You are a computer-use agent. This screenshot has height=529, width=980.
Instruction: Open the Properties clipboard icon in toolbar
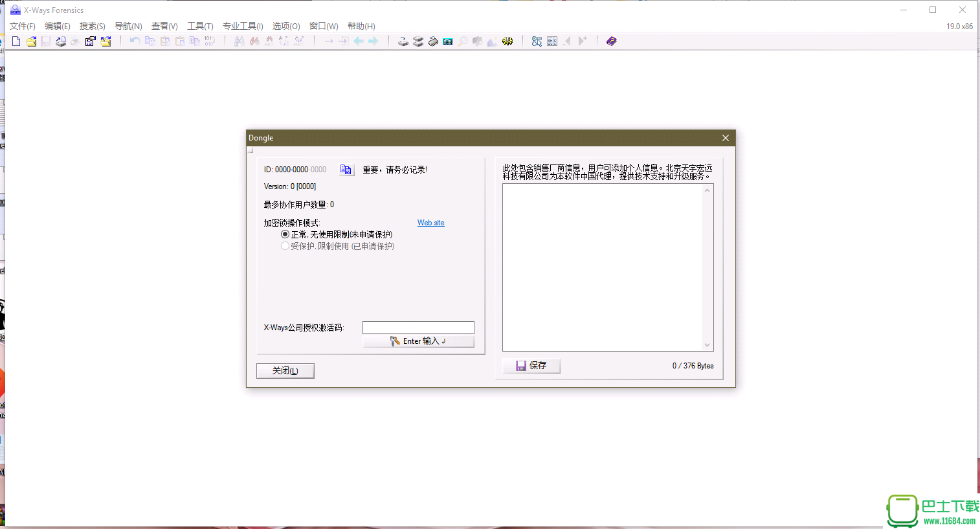pos(90,41)
